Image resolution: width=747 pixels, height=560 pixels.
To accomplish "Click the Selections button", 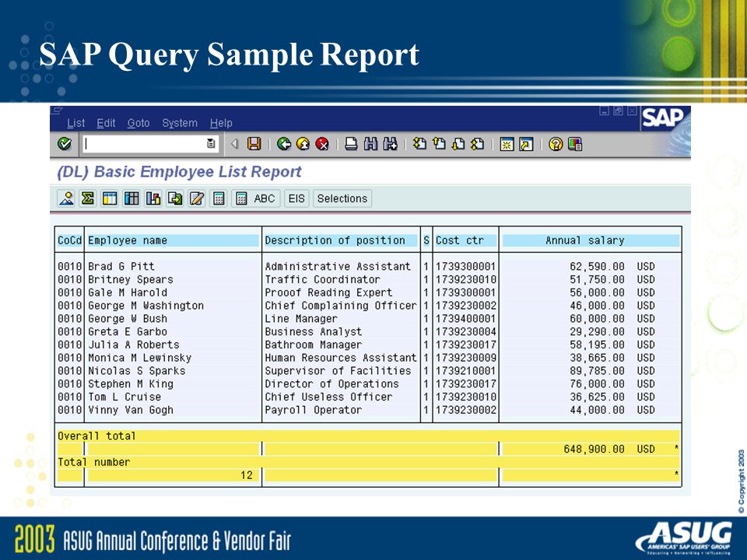I will [342, 198].
